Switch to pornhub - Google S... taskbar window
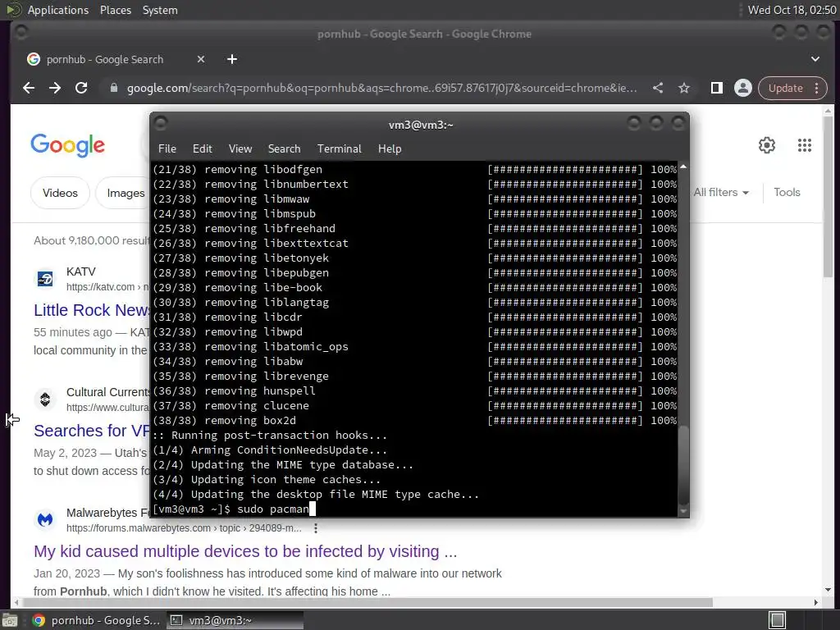840x630 pixels. coord(97,620)
